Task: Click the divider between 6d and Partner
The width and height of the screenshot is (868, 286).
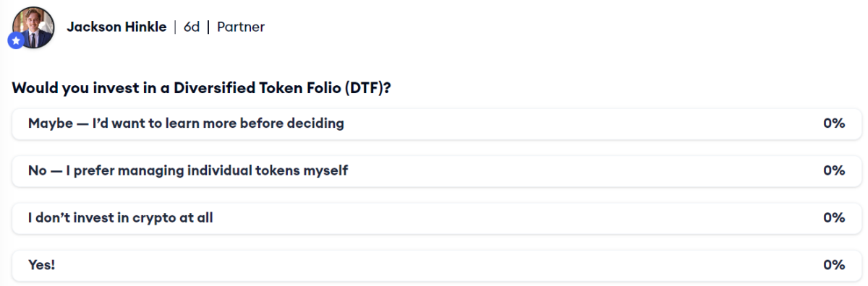Action: coord(208,27)
